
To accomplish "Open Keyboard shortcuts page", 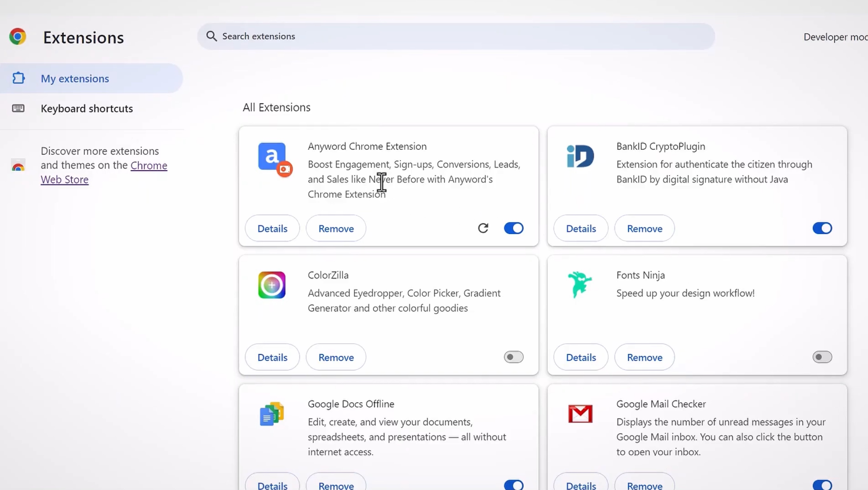I will click(87, 108).
